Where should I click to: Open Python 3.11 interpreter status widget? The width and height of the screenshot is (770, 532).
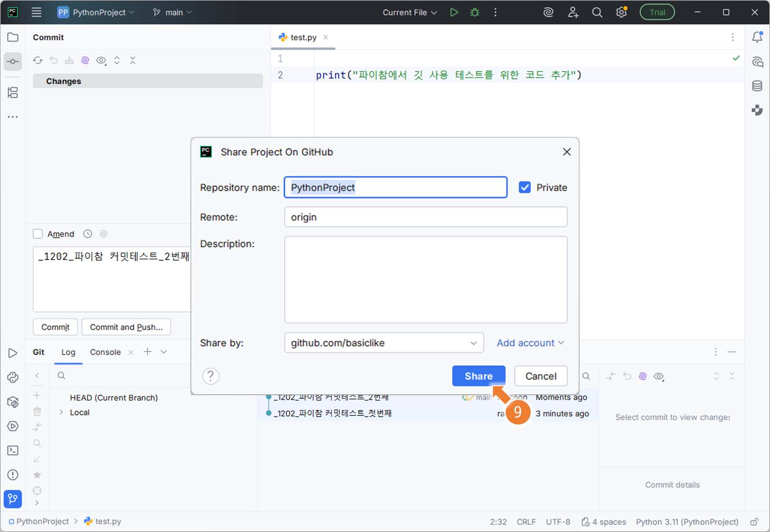click(x=687, y=522)
